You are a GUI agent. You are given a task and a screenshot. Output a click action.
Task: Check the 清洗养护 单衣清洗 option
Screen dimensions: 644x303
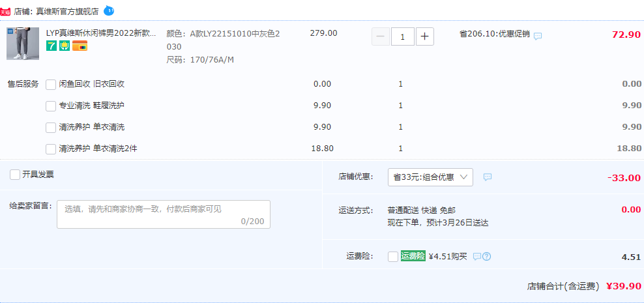[51, 128]
